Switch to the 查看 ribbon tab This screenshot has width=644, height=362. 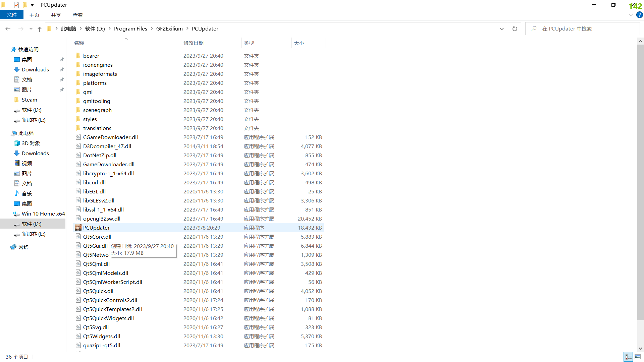point(78,15)
